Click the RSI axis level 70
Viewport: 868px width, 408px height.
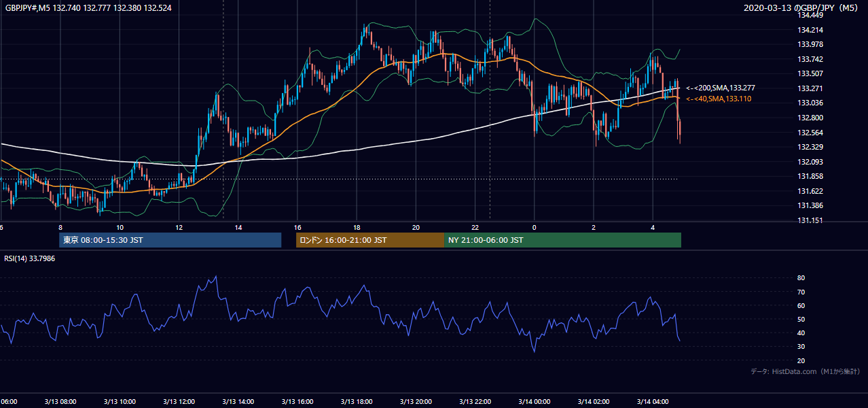pyautogui.click(x=801, y=292)
